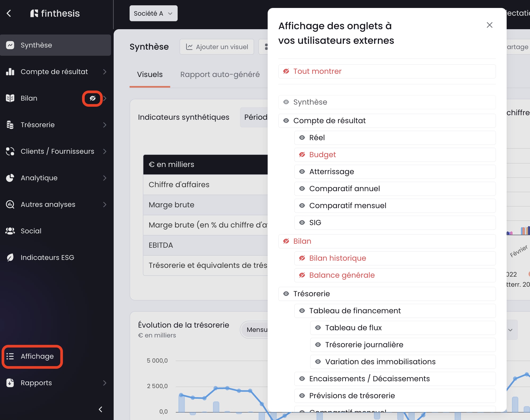This screenshot has width=530, height=420.
Task: Hide the SIG tab
Action: (x=302, y=222)
